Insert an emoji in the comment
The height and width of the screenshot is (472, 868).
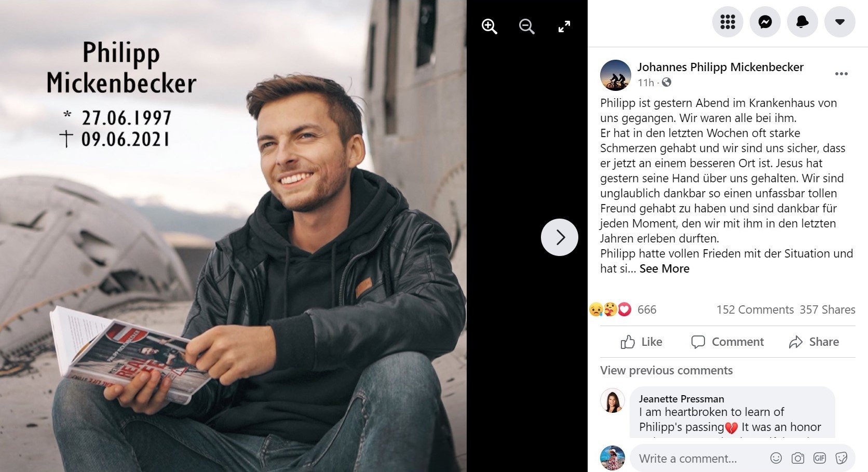(x=776, y=458)
